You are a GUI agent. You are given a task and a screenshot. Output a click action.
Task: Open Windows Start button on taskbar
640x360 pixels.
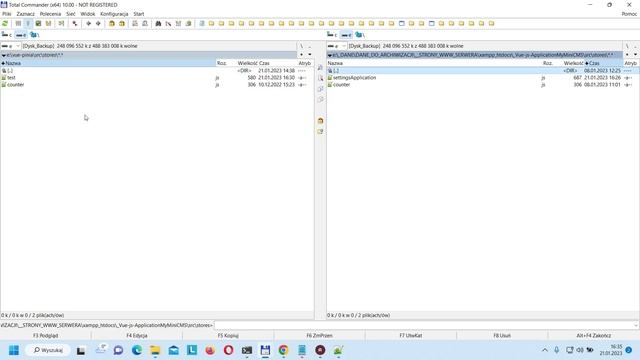14,350
